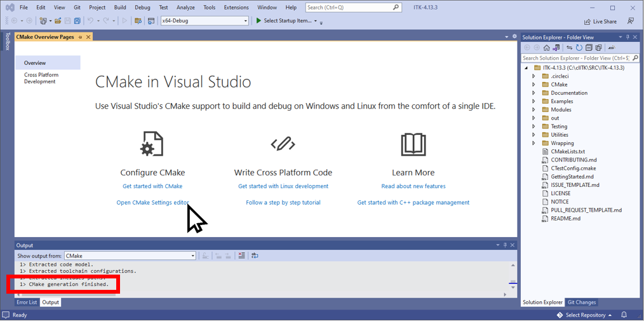Click the Configure CMake gear document icon
The image size is (644, 321).
point(152,144)
